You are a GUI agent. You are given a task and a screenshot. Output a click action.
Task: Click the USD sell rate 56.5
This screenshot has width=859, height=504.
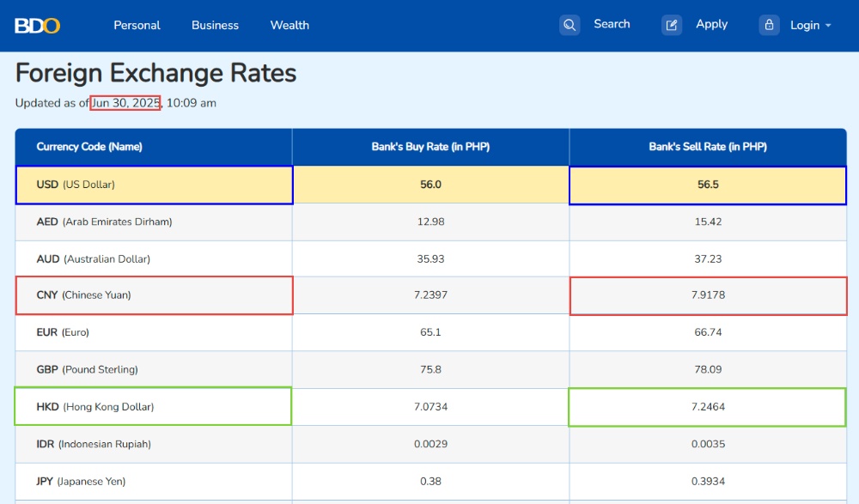708,185
